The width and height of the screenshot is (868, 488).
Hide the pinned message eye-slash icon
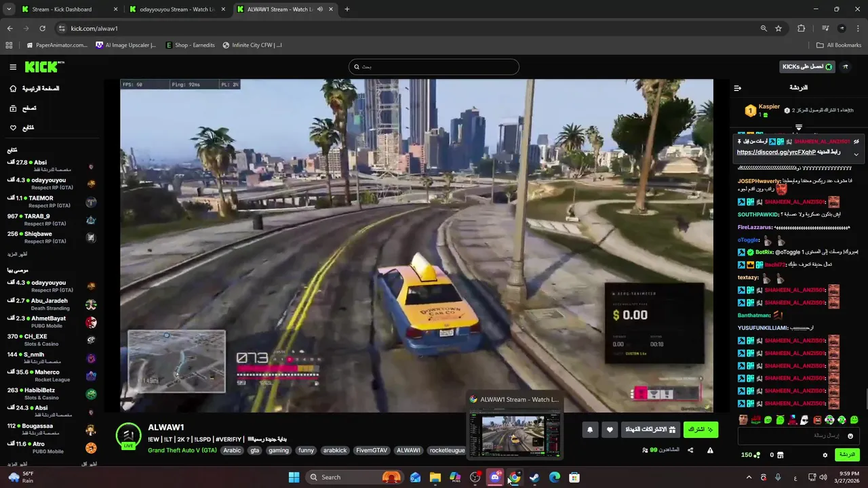coord(856,142)
